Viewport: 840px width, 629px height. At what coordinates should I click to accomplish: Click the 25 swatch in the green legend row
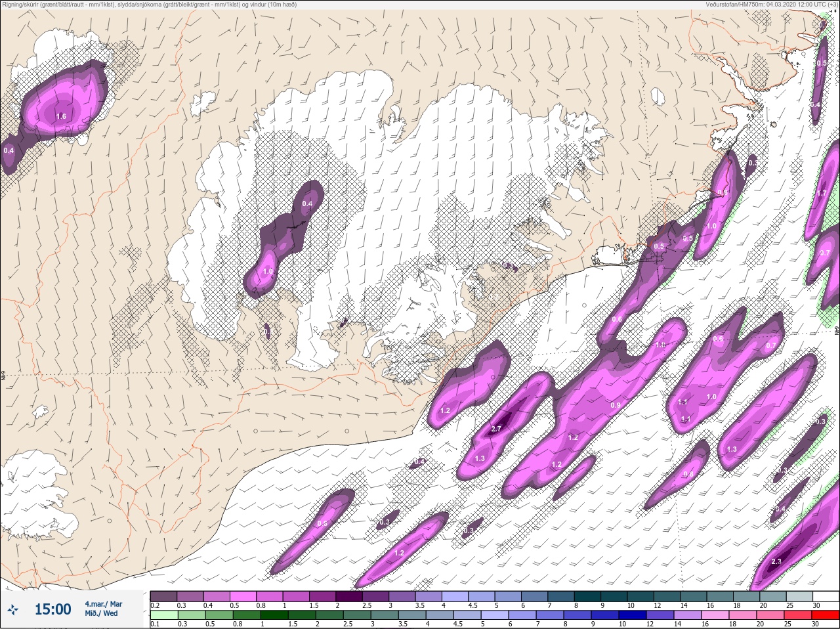point(798,616)
